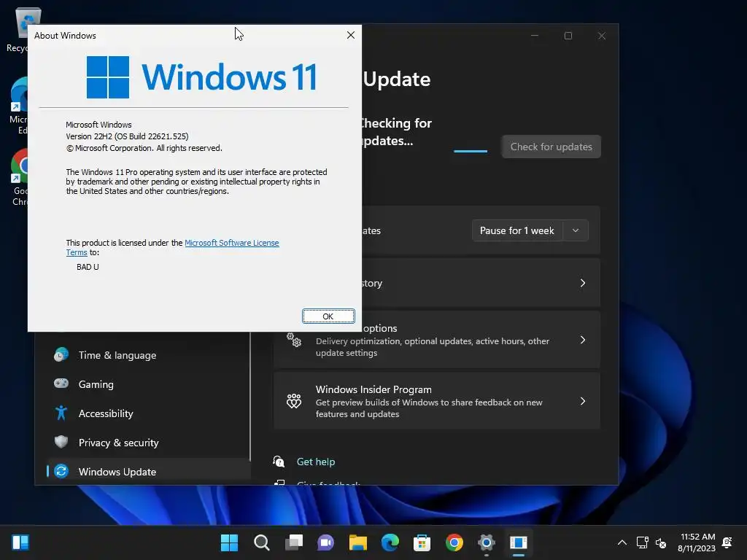Click the winver app icon on taskbar

click(x=519, y=542)
